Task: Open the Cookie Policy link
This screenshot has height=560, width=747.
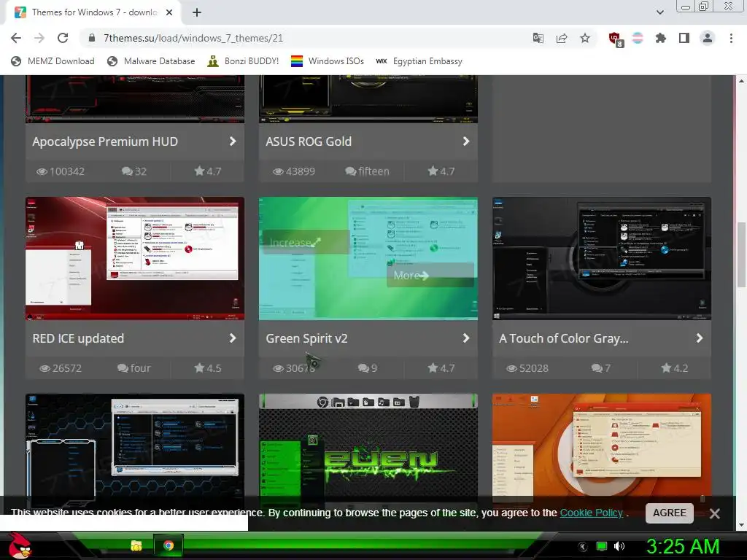Action: click(x=591, y=513)
